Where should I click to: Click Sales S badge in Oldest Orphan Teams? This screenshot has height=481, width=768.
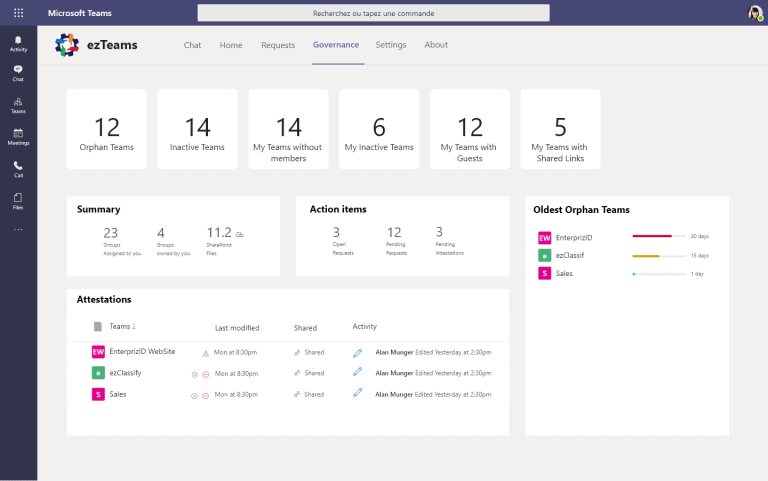[x=544, y=273]
